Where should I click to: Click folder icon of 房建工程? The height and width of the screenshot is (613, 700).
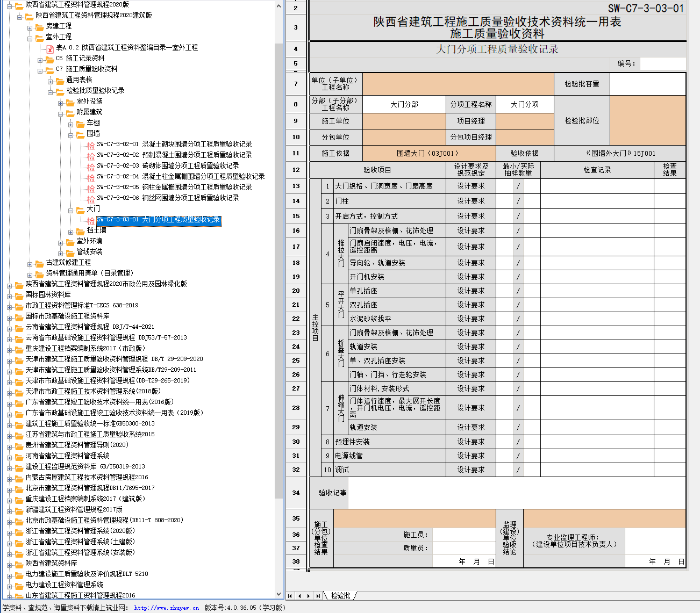[x=39, y=26]
